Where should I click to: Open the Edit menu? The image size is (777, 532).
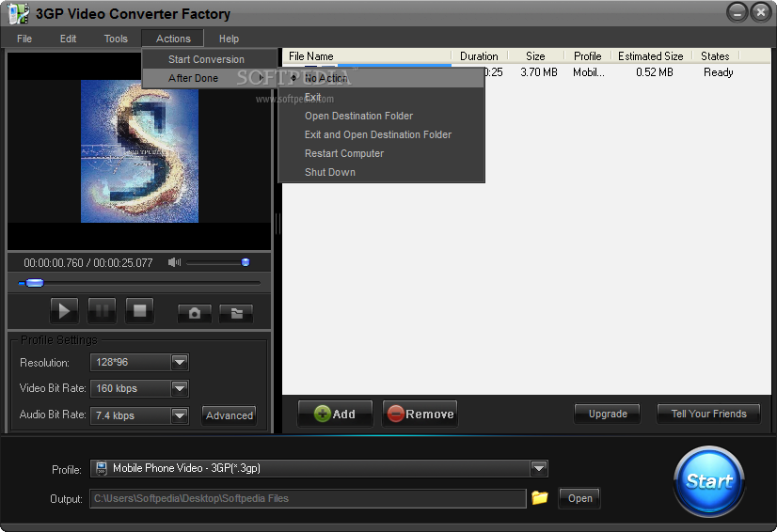[x=68, y=39]
